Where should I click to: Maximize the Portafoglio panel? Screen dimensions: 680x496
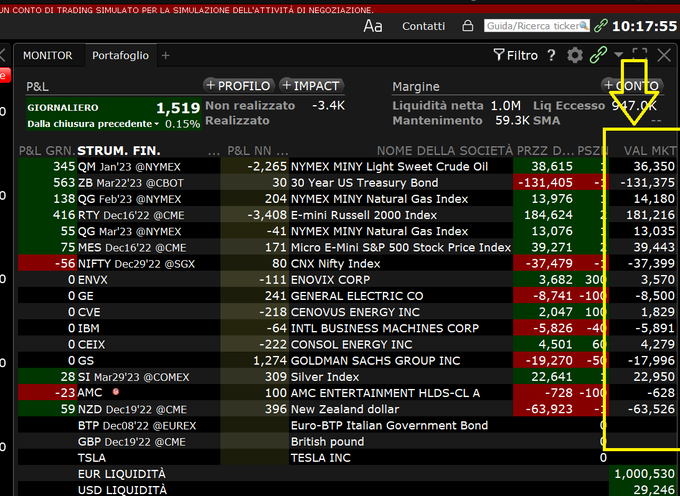pyautogui.click(x=640, y=55)
